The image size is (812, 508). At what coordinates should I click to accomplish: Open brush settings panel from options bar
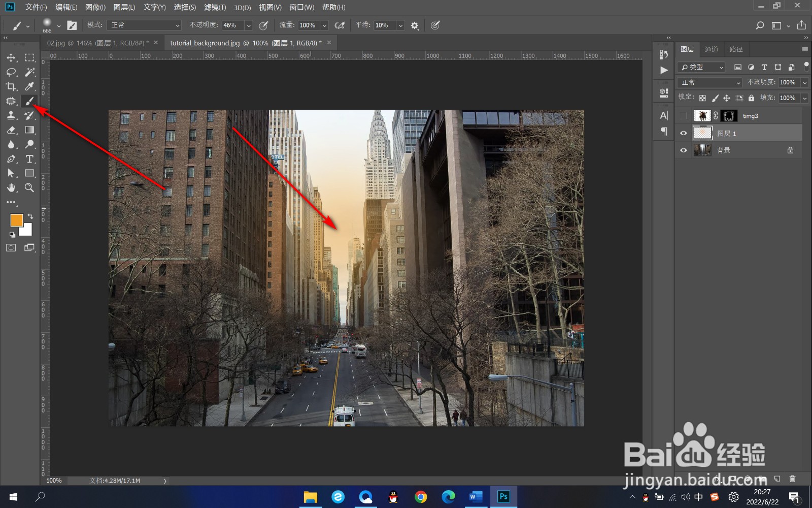coord(72,25)
